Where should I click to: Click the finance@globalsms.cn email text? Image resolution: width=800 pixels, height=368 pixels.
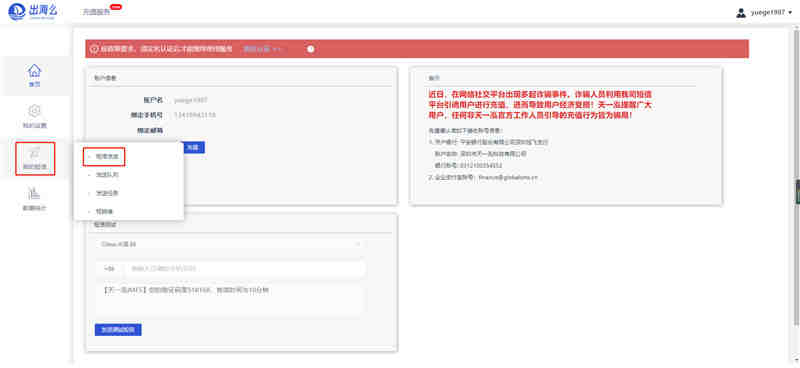point(507,178)
